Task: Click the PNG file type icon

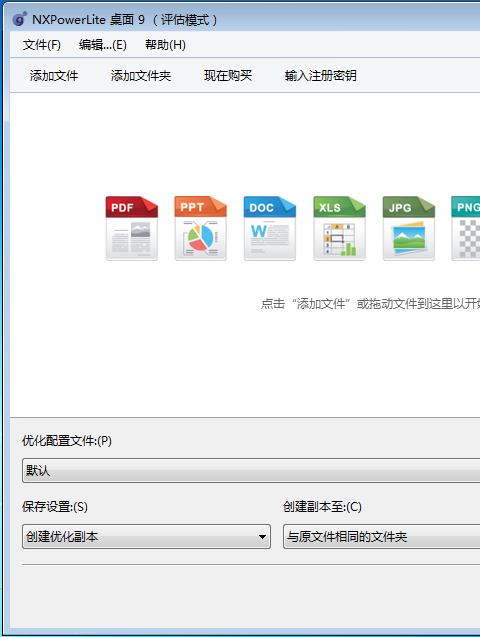Action: [x=466, y=228]
